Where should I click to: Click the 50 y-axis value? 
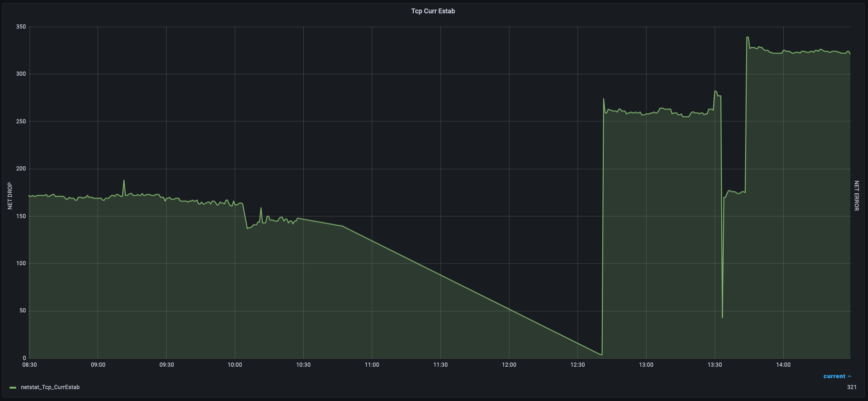[22, 311]
